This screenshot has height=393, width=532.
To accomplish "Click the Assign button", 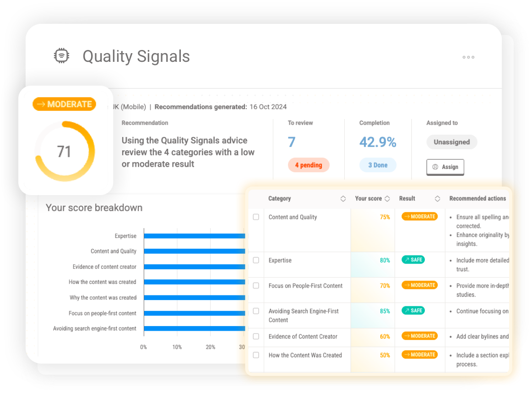I will [445, 167].
